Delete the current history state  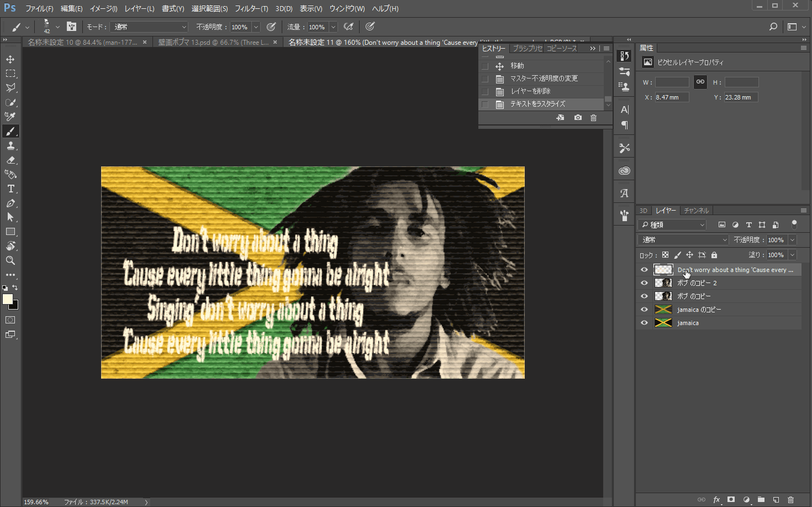(594, 118)
